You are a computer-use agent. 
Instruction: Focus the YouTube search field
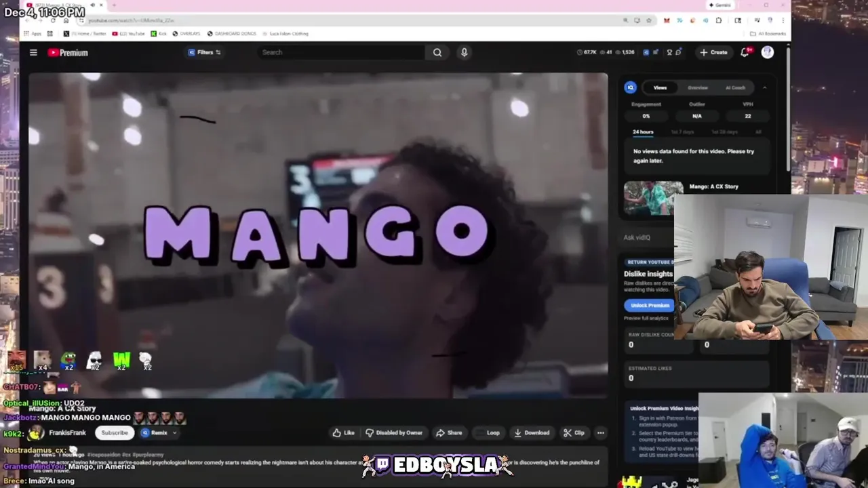click(341, 52)
